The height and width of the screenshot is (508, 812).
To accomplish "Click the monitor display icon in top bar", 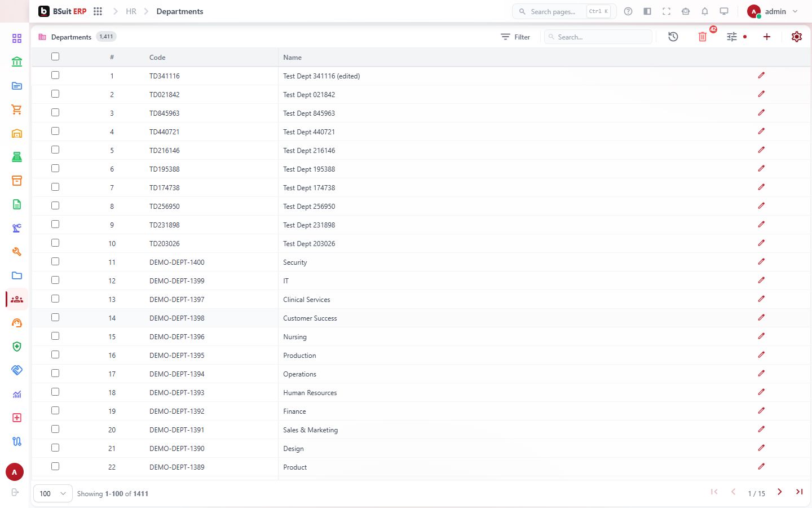I will click(724, 11).
